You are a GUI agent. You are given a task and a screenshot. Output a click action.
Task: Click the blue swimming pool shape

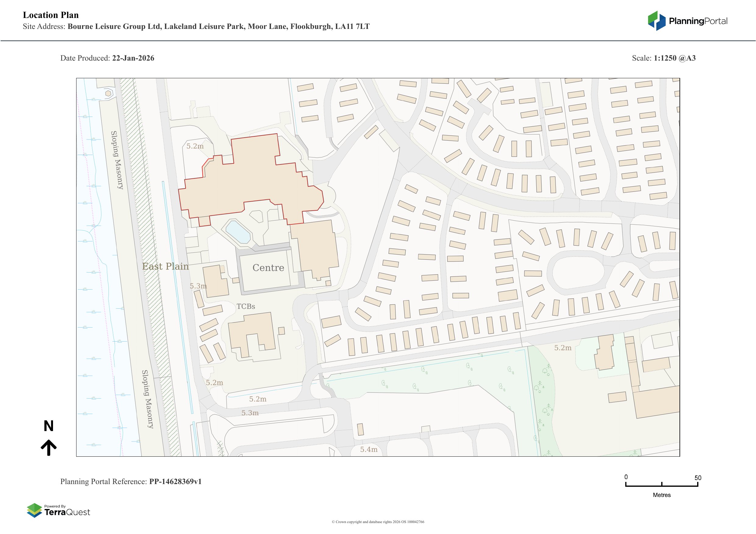click(238, 232)
